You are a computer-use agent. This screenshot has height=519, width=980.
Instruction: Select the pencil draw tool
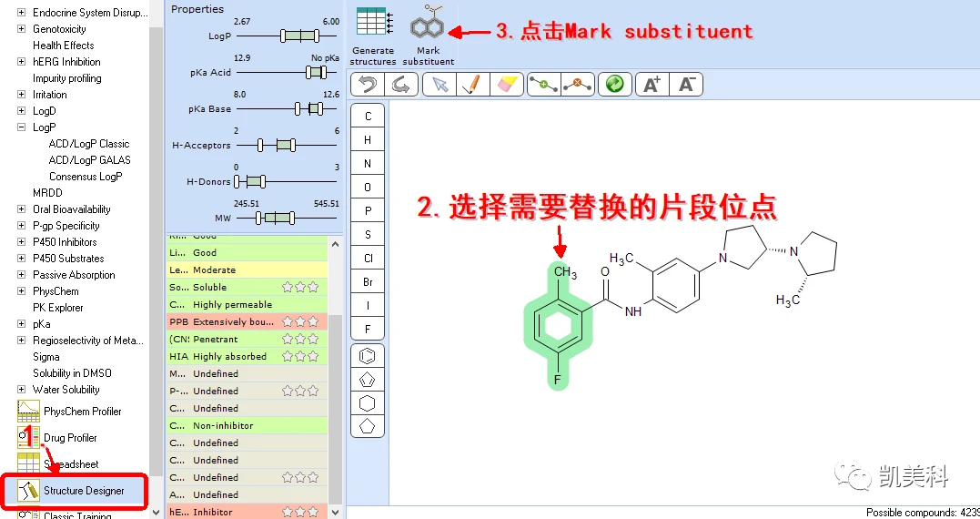[x=473, y=85]
